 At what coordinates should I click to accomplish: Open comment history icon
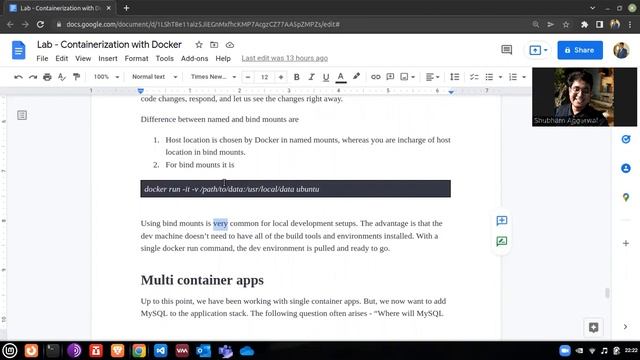(507, 50)
